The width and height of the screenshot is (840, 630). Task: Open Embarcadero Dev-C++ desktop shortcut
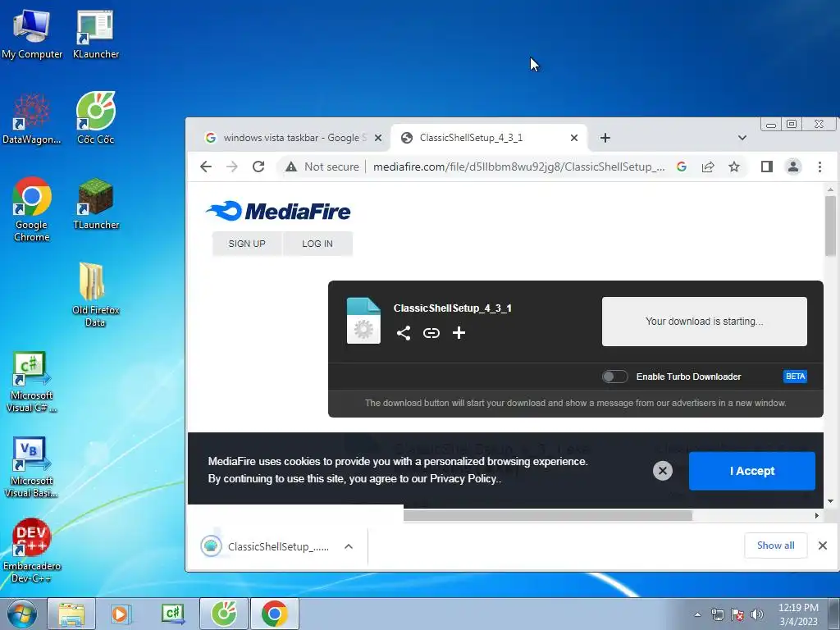tap(32, 550)
